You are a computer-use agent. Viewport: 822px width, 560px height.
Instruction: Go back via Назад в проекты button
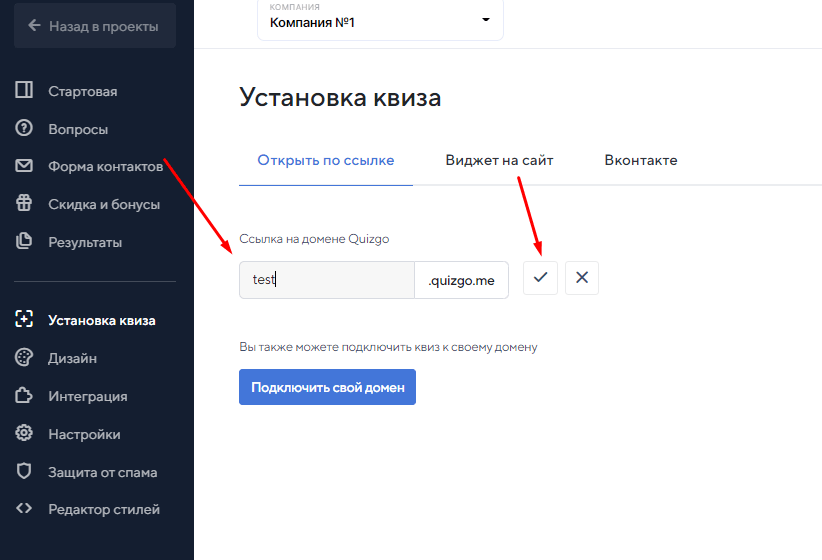(94, 26)
